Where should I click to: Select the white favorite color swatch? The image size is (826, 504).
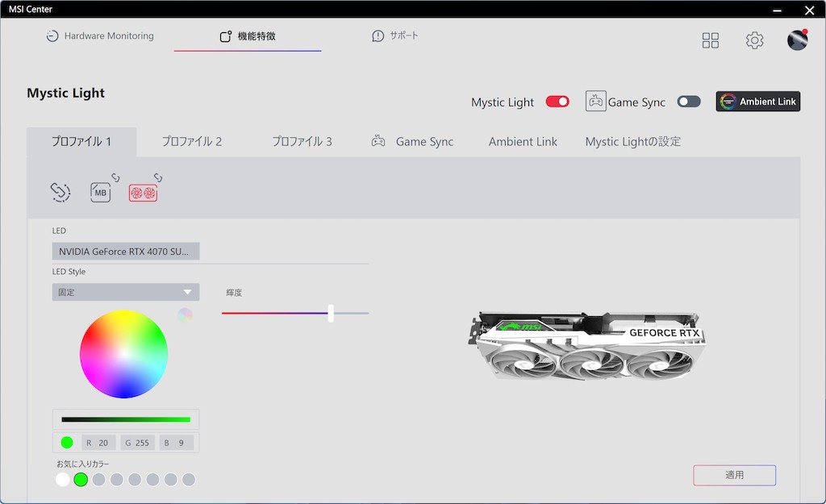(63, 479)
